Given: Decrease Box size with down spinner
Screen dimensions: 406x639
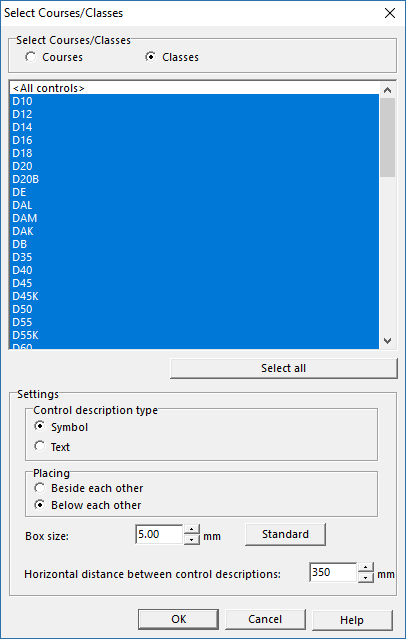Looking at the screenshot, I should pyautogui.click(x=192, y=540).
